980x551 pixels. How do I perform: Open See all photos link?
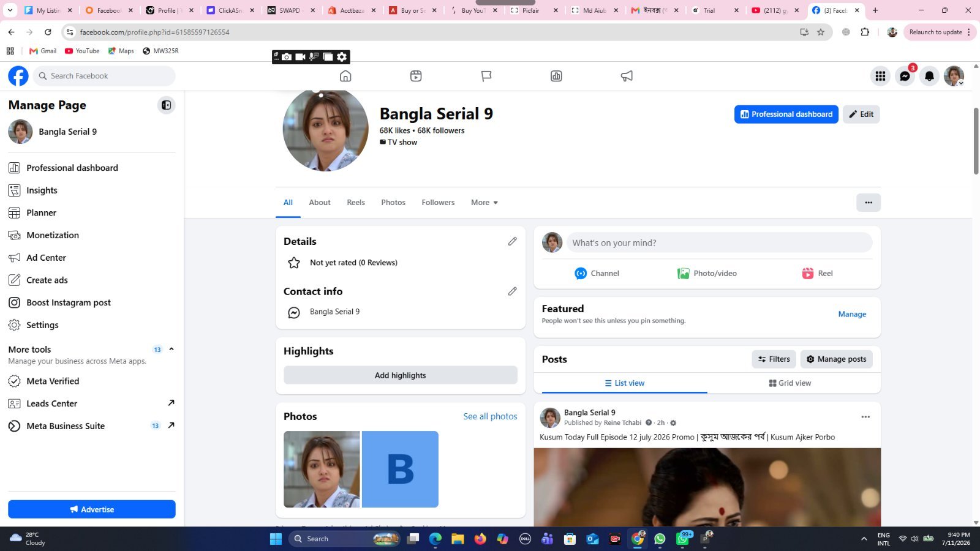click(x=490, y=416)
